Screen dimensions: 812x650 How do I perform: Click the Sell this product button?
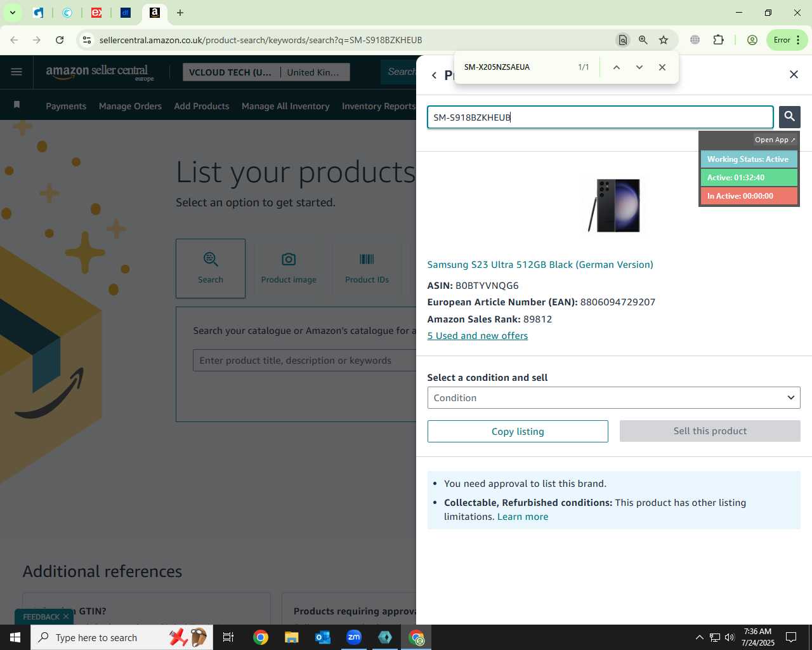point(710,431)
